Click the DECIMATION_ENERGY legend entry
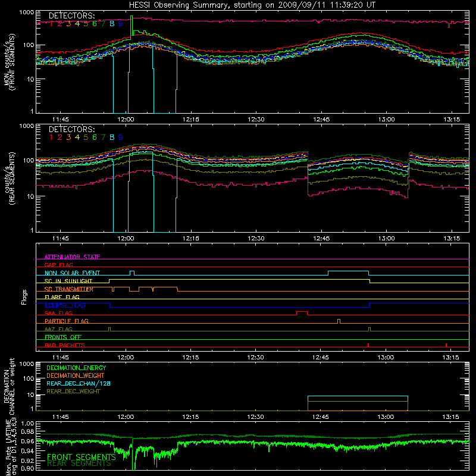 tap(76, 368)
